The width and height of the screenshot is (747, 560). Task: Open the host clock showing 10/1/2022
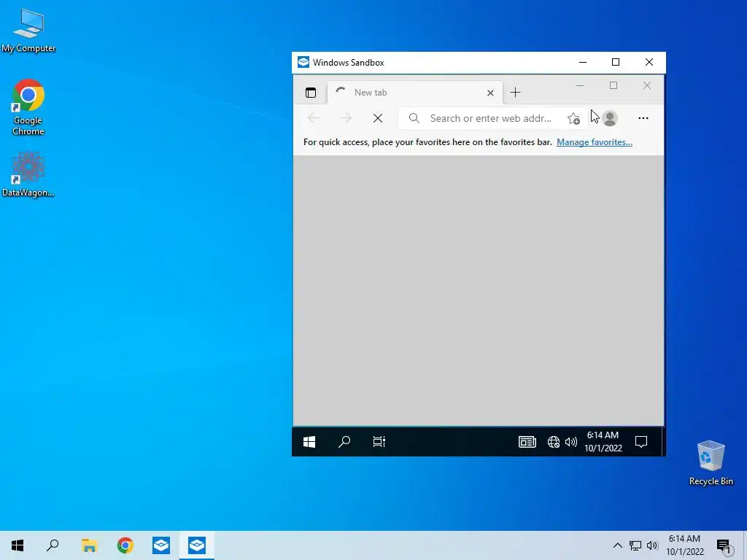coord(684,545)
